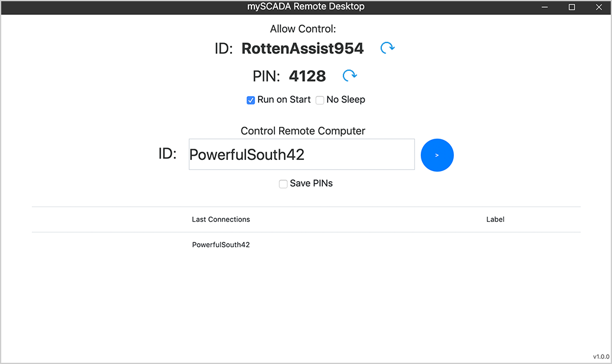
Task: Disable the Run on Start checkbox
Action: (251, 100)
